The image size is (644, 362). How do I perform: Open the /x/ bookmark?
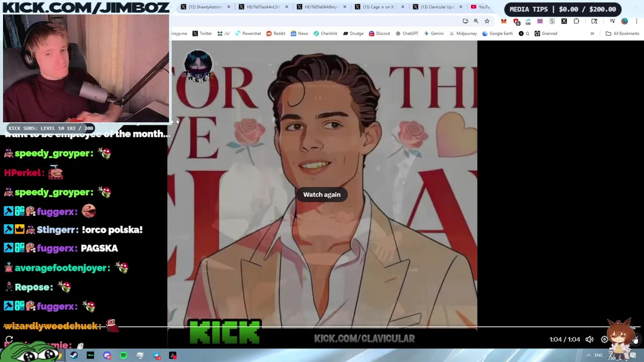click(223, 34)
